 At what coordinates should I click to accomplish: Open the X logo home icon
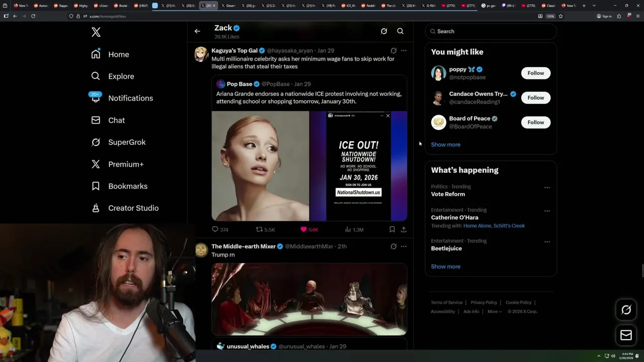click(96, 32)
